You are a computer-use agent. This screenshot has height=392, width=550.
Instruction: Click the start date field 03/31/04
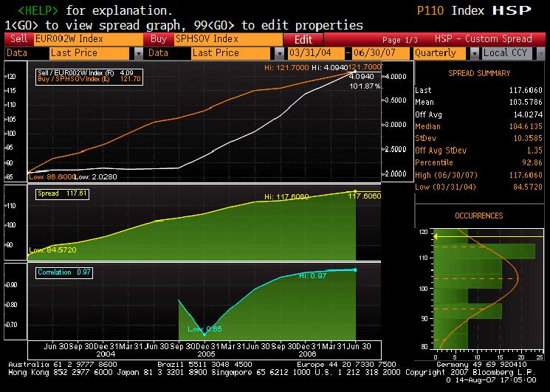pyautogui.click(x=316, y=53)
